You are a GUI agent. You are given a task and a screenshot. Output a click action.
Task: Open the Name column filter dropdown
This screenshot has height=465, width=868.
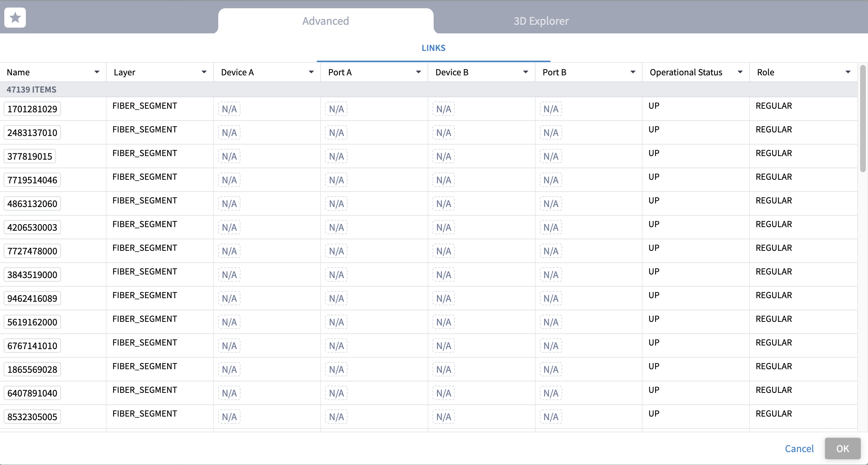pos(97,72)
